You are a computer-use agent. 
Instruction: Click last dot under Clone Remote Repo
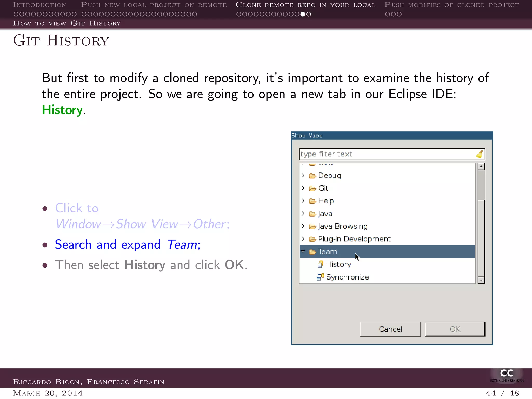[x=309, y=14]
